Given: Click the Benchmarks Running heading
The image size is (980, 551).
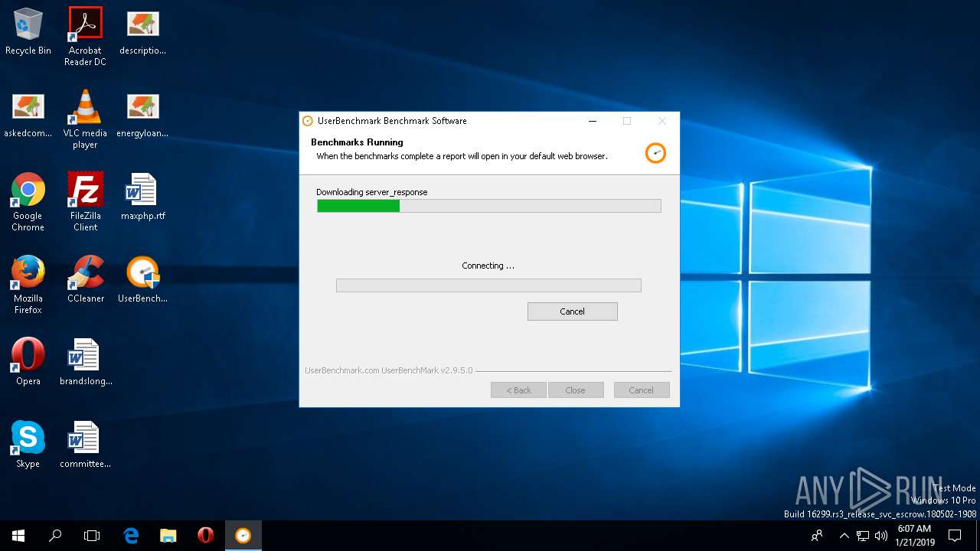Looking at the screenshot, I should (357, 142).
